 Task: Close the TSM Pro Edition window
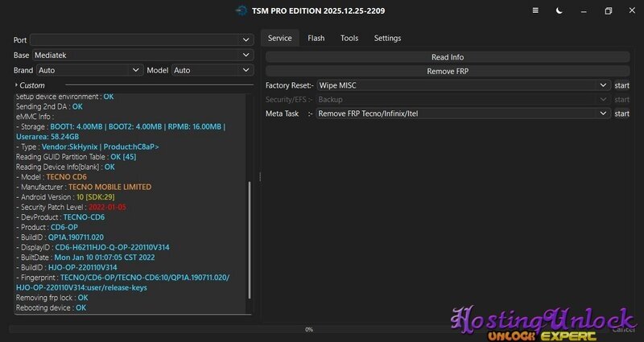click(631, 11)
